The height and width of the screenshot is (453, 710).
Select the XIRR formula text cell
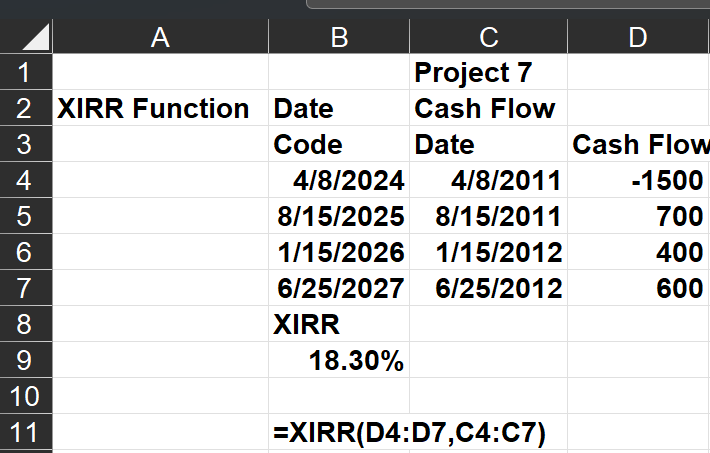coord(409,433)
